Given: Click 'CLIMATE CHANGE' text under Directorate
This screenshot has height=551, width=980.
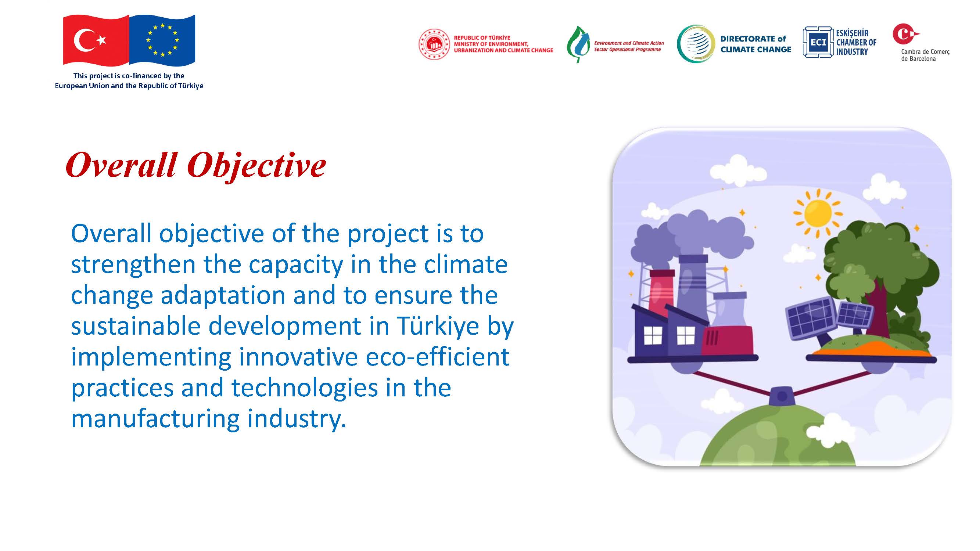Looking at the screenshot, I should 755,50.
